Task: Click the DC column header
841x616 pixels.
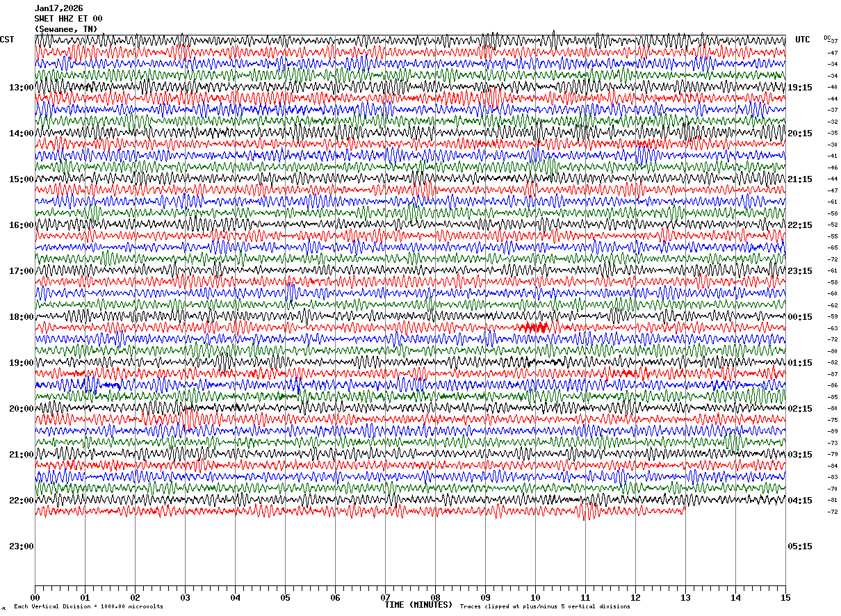Action: pyautogui.click(x=827, y=38)
